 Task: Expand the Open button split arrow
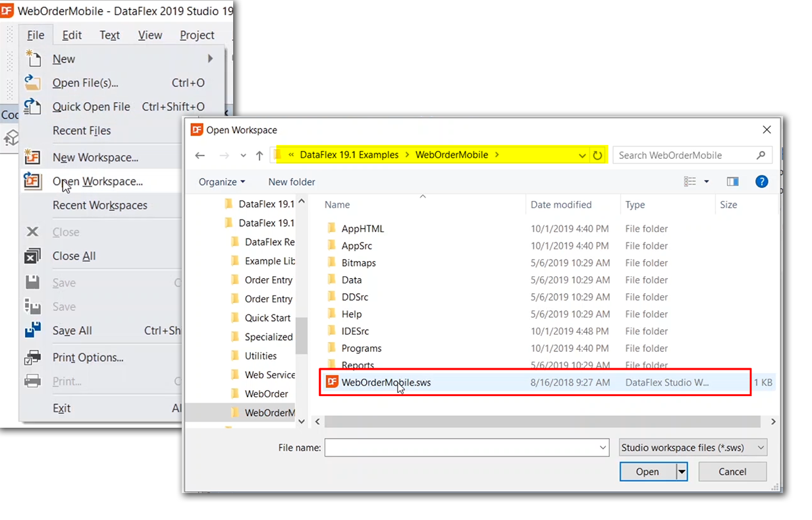[x=682, y=472]
